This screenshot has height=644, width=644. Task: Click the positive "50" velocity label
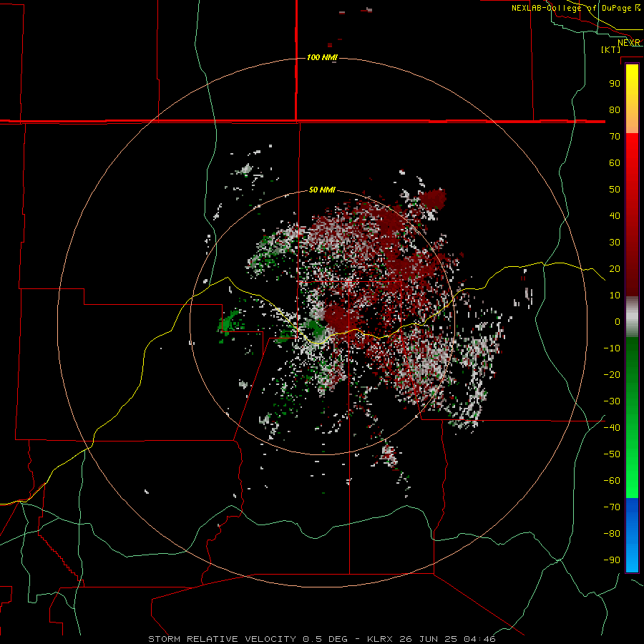pyautogui.click(x=615, y=190)
